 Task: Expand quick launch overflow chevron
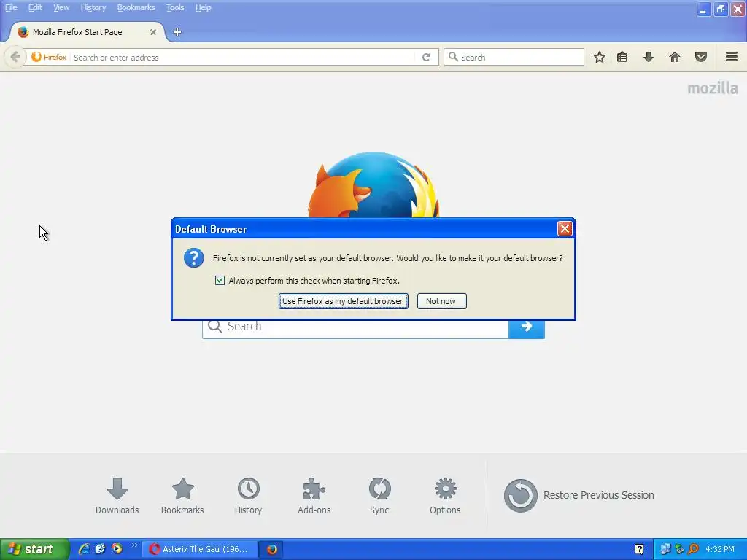(134, 545)
